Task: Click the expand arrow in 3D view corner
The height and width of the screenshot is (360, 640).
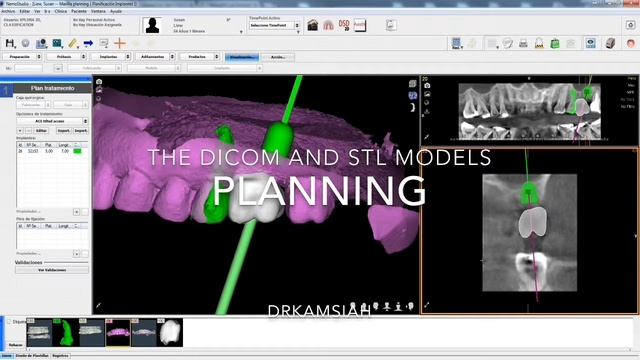Action: point(98,305)
